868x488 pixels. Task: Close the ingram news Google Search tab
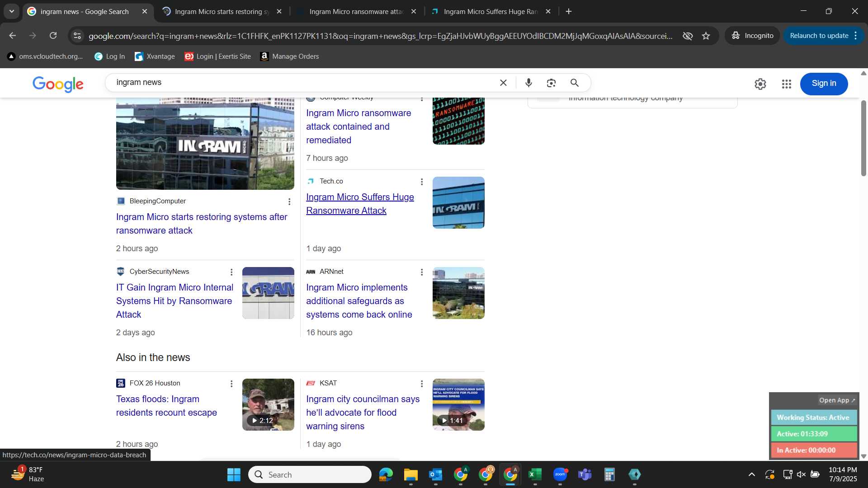click(x=145, y=11)
